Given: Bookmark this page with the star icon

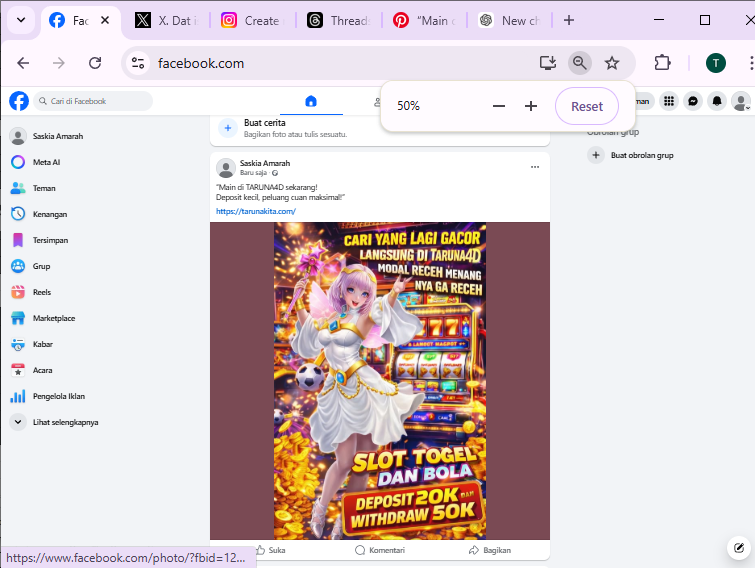Looking at the screenshot, I should click(612, 63).
